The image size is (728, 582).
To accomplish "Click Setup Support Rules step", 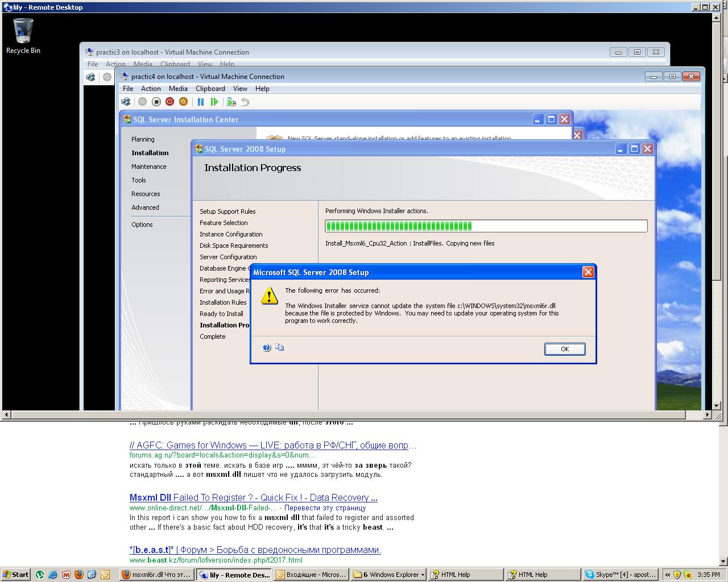I will (x=227, y=211).
